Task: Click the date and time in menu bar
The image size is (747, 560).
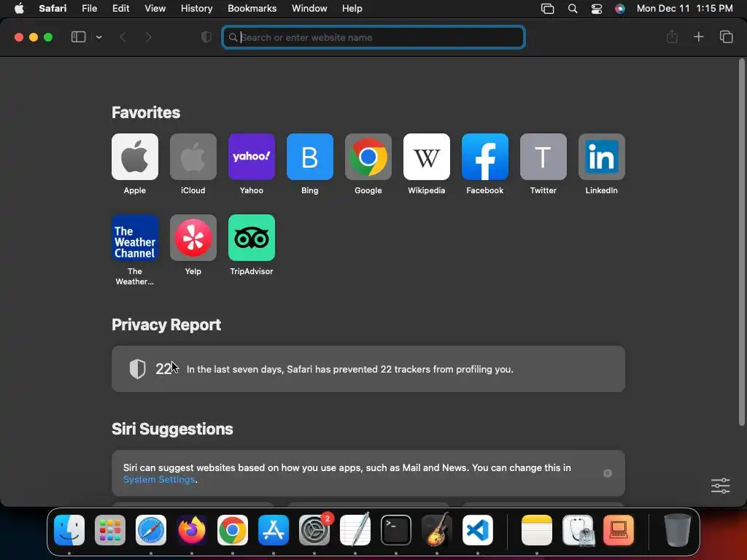Action: (x=684, y=8)
